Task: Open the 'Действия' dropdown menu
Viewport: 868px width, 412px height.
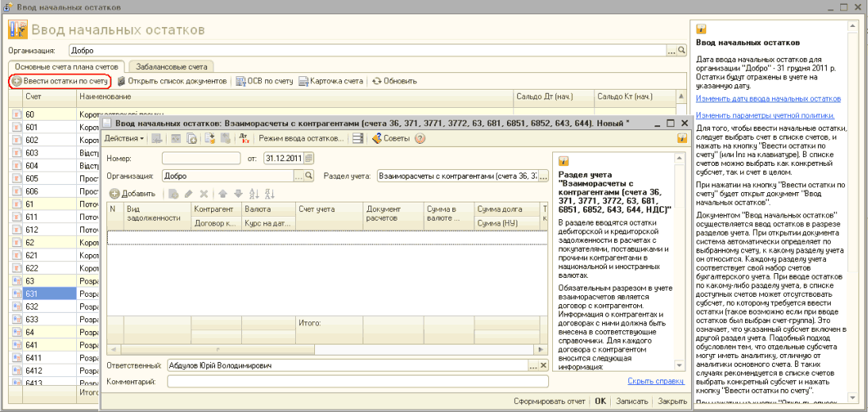Action: click(124, 138)
